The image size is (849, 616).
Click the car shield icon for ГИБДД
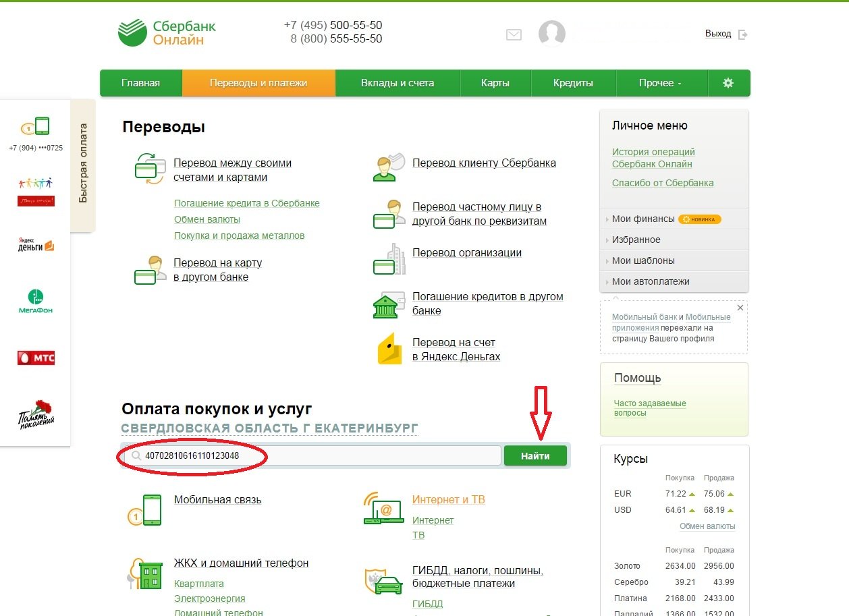383,581
